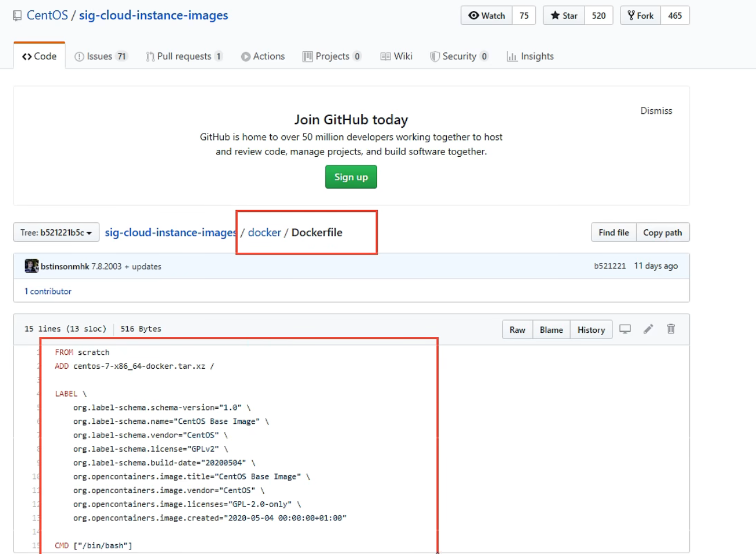Click the LABEL \ code line
Image resolution: width=756 pixels, height=554 pixels.
70,394
